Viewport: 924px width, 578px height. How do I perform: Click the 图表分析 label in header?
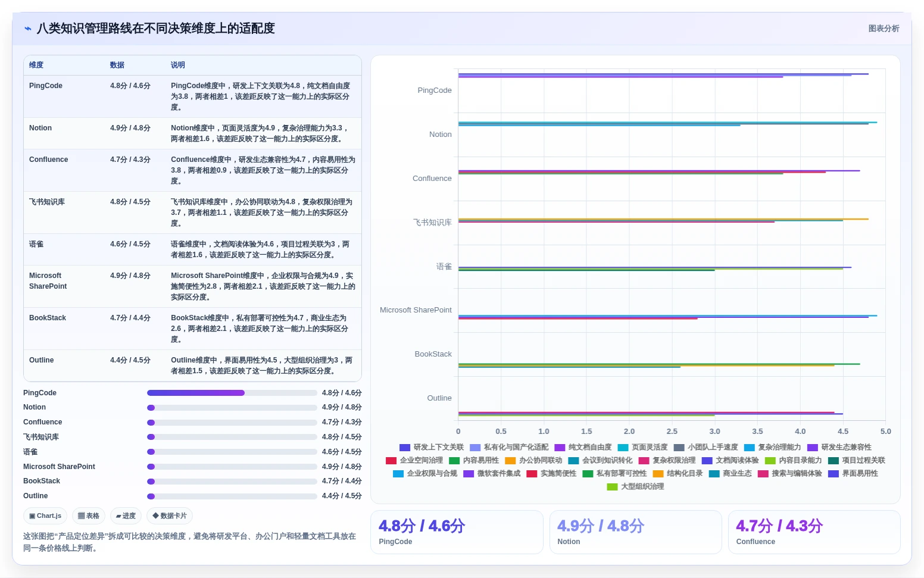884,29
